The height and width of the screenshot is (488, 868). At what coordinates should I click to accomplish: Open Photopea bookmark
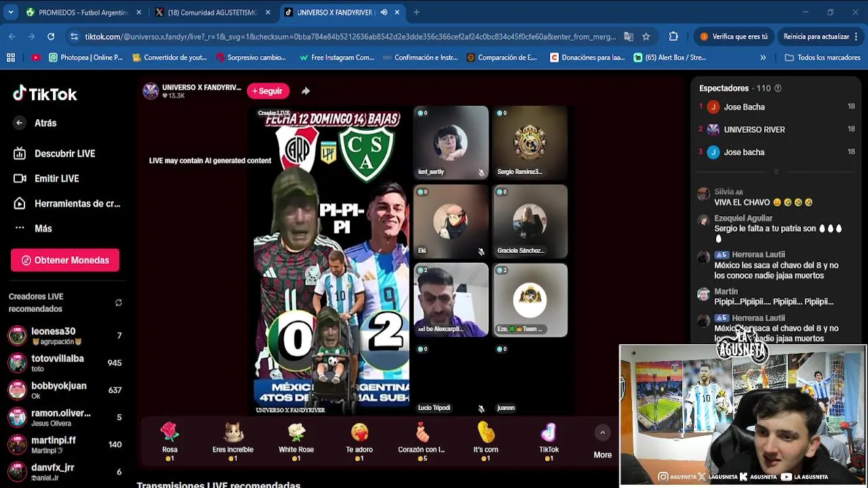coord(86,58)
